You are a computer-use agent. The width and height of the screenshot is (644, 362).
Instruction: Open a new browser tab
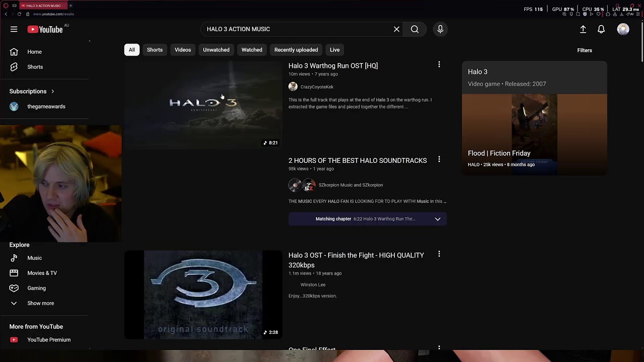(x=70, y=6)
